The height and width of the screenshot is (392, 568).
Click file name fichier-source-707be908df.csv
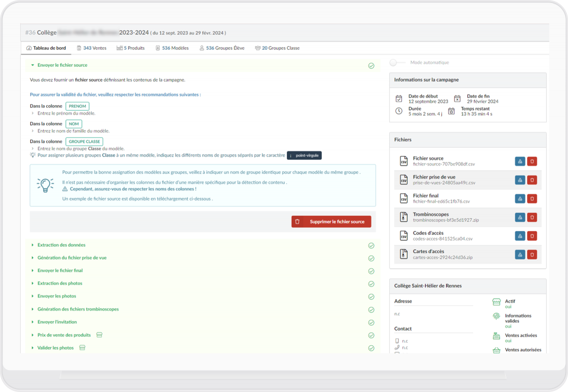click(x=444, y=164)
